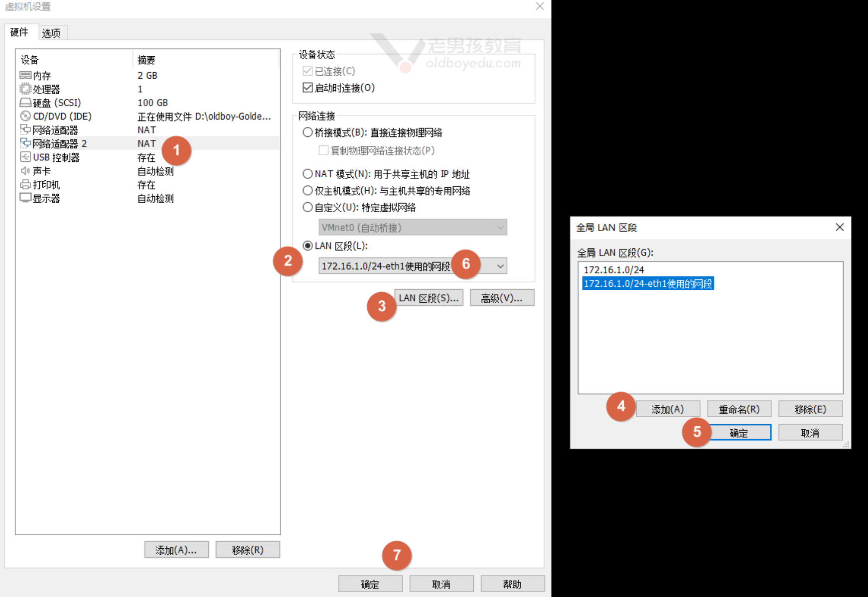Click the sound card (声卡) icon
868x597 pixels.
point(25,171)
